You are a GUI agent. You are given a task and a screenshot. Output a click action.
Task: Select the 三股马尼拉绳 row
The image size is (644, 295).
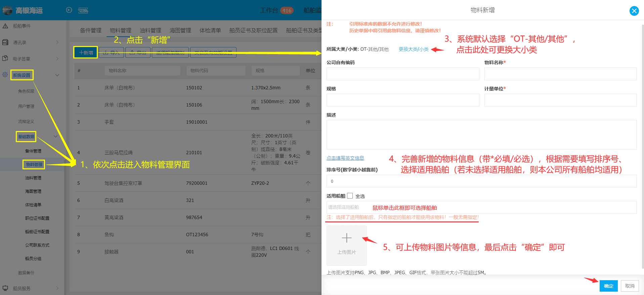[198, 153]
